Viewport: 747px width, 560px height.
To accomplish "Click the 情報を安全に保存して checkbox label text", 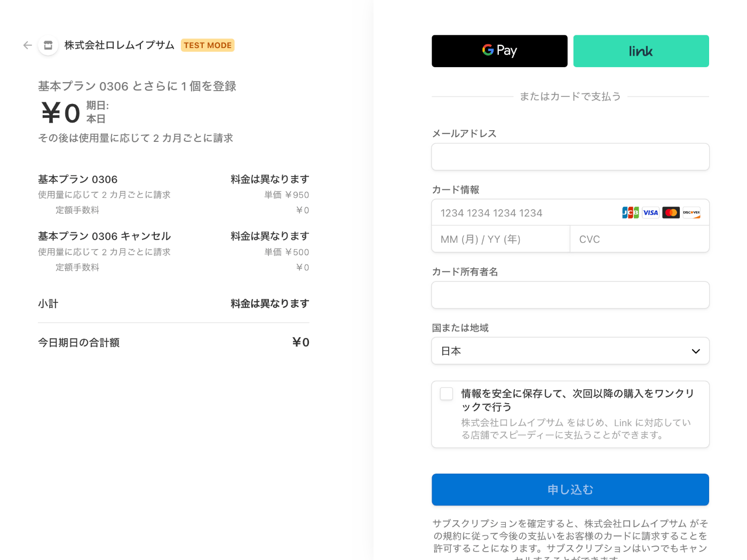I will tap(578, 400).
